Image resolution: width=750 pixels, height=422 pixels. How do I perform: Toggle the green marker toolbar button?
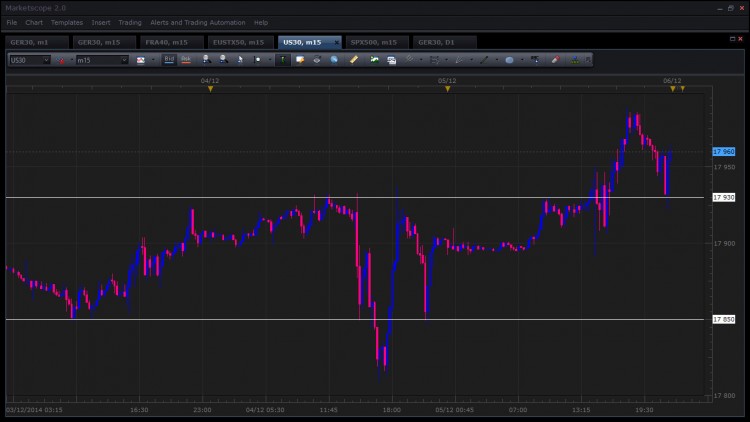283,60
